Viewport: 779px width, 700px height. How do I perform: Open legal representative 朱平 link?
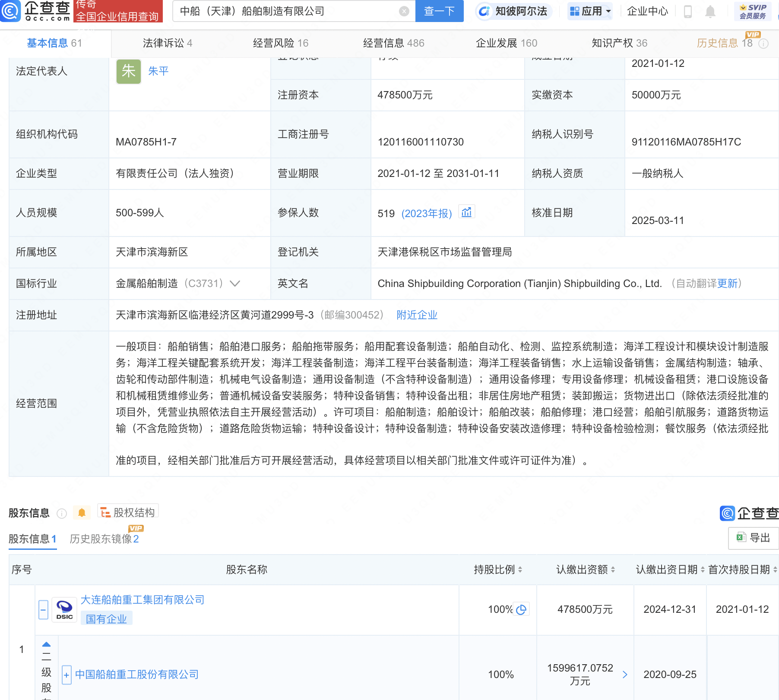pyautogui.click(x=158, y=71)
